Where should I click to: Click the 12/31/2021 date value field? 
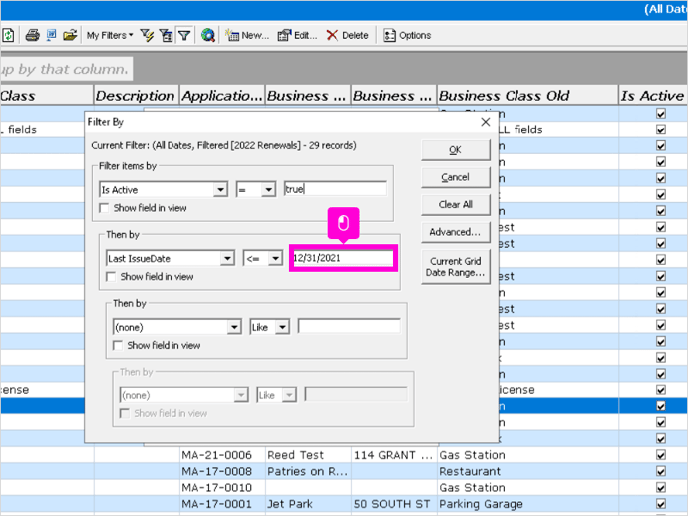coord(343,258)
